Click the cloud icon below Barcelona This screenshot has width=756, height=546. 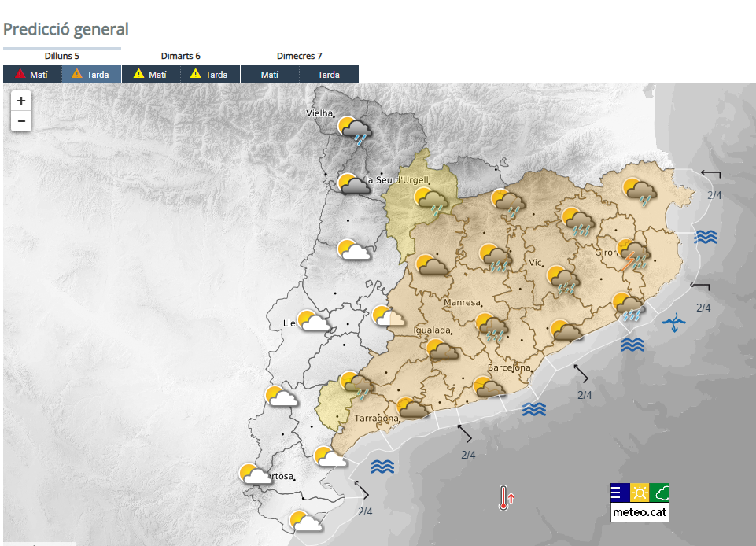pyautogui.click(x=489, y=387)
